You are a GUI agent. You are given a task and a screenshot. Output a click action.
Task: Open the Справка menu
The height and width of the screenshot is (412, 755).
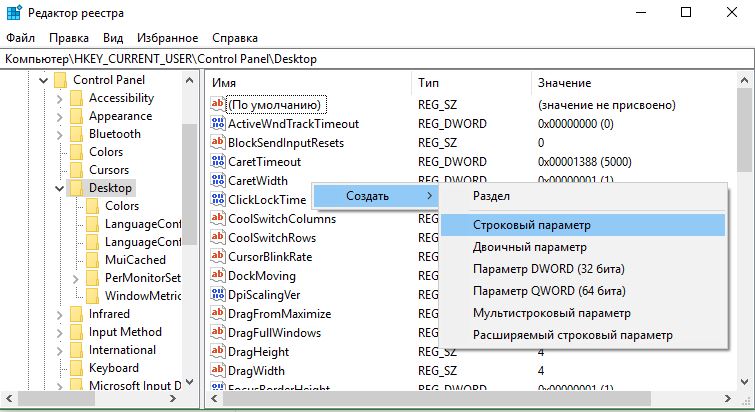pos(235,38)
